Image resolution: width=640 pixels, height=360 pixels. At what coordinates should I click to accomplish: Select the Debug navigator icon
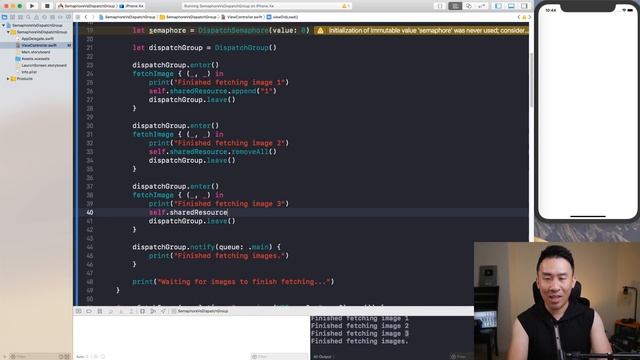[52, 17]
